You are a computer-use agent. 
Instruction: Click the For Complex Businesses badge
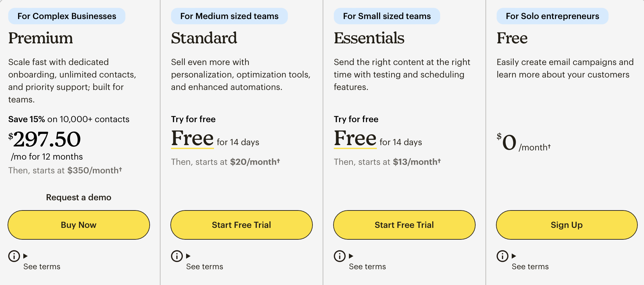66,16
